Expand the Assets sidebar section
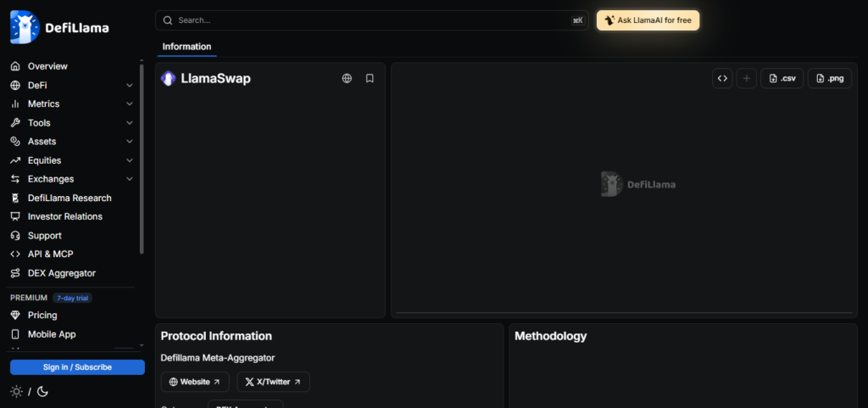Image resolution: width=868 pixels, height=408 pixels. click(x=130, y=142)
